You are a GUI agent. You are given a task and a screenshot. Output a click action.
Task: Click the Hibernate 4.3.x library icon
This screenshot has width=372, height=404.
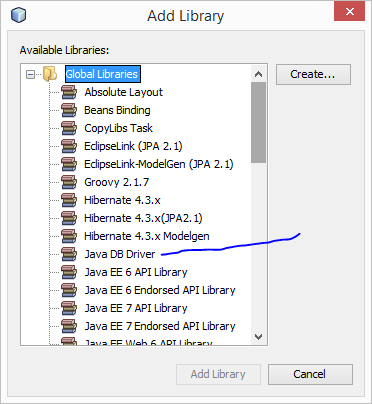tap(69, 200)
